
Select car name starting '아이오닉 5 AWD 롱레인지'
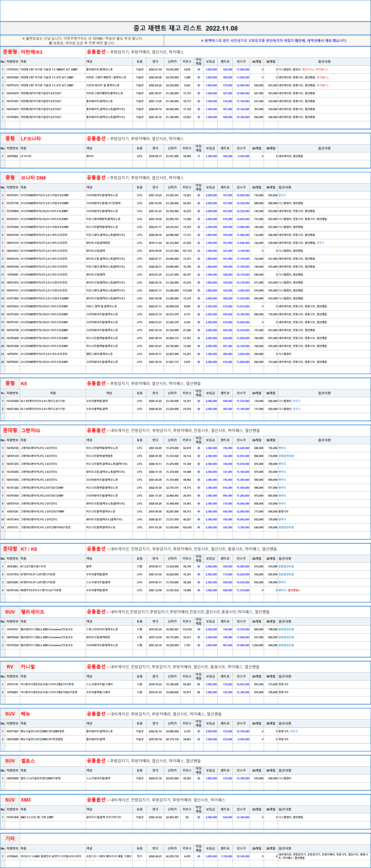tap(51, 856)
